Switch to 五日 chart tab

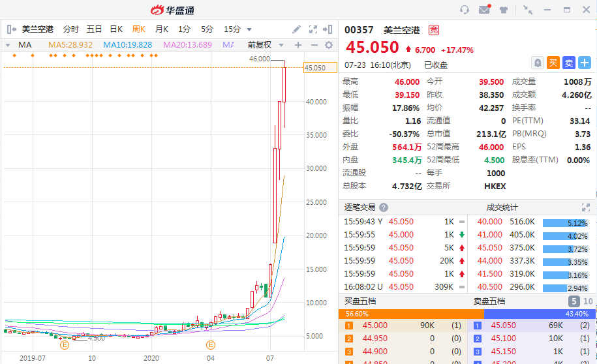94,29
